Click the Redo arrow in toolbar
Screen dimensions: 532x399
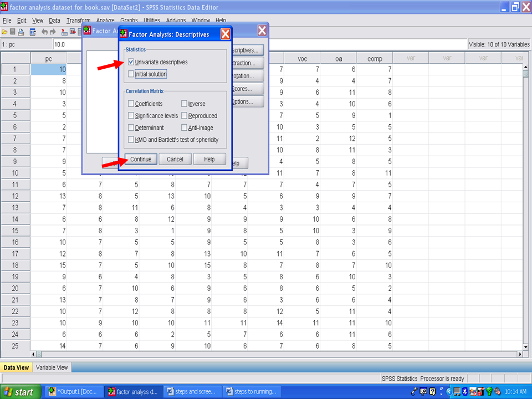53,32
